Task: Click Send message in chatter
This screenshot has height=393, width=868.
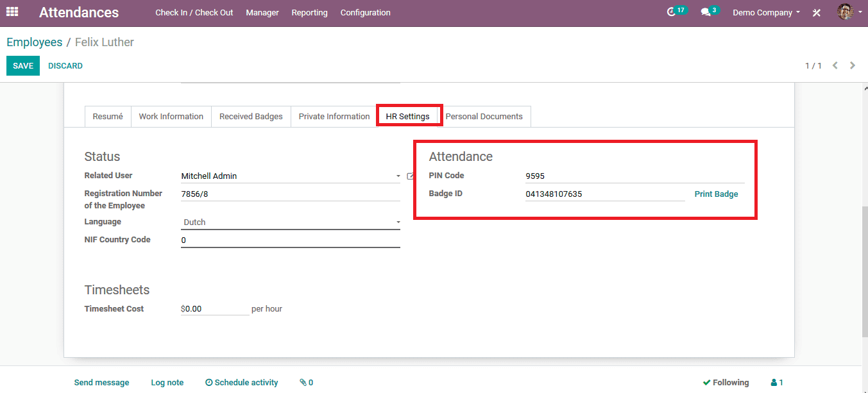Action: [101, 383]
